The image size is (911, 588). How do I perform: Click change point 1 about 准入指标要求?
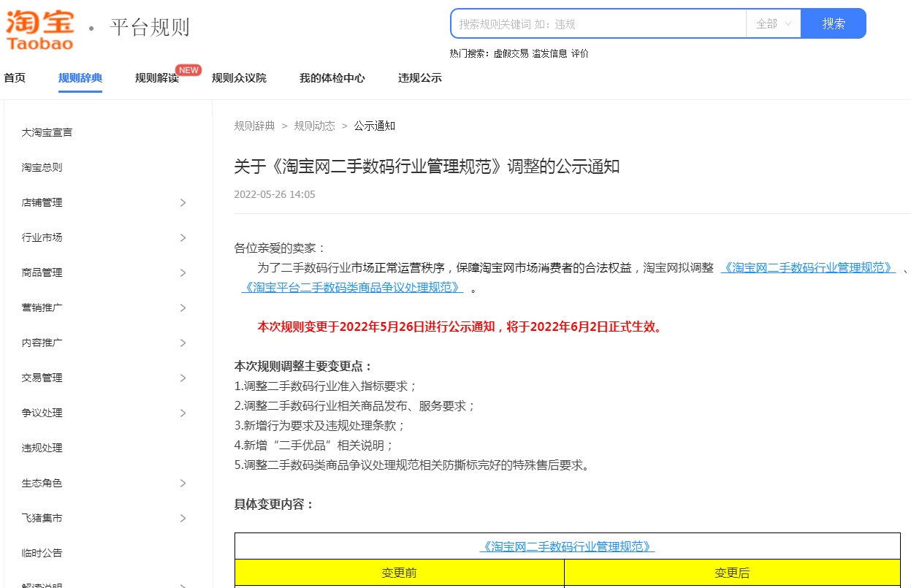tap(326, 386)
